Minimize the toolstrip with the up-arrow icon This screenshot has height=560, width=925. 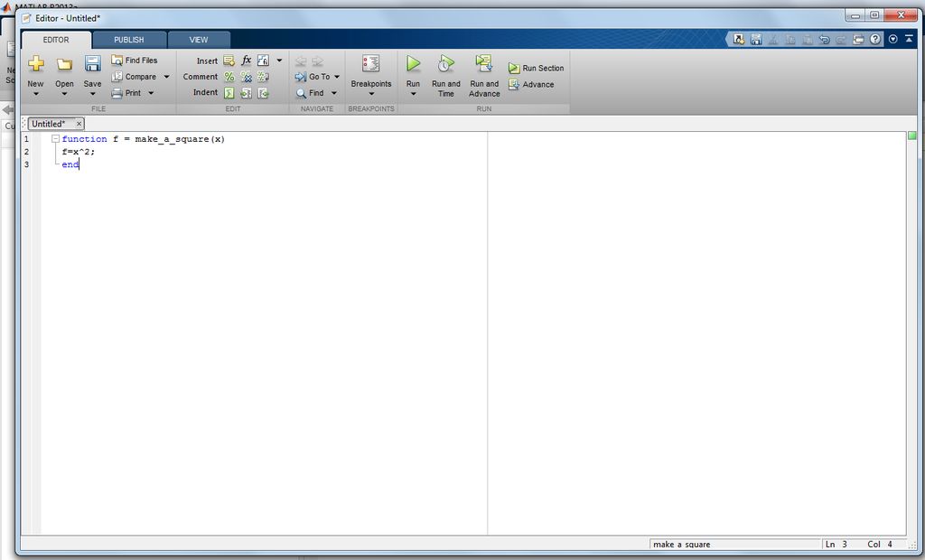pos(909,40)
